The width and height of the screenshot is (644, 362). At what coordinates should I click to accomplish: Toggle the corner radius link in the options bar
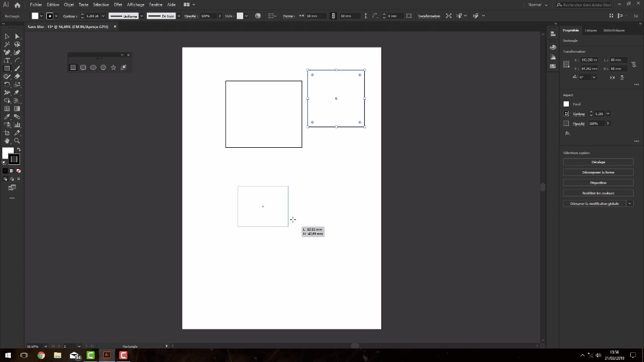pyautogui.click(x=333, y=15)
